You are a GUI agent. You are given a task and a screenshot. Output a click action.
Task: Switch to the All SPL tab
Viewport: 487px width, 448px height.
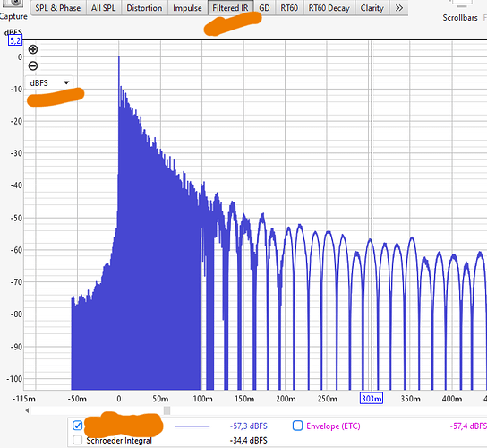click(103, 8)
